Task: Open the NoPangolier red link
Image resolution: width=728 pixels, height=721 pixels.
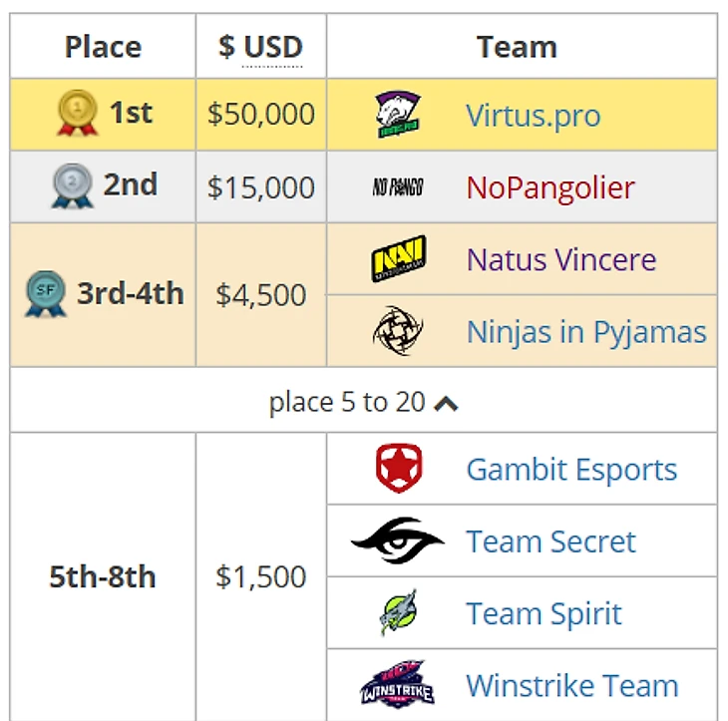Action: click(x=549, y=187)
